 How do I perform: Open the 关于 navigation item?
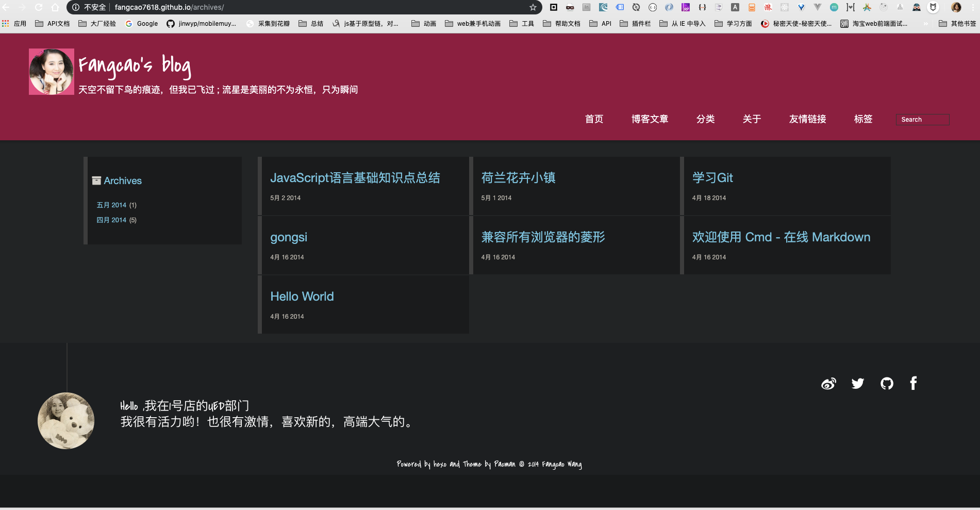(752, 119)
